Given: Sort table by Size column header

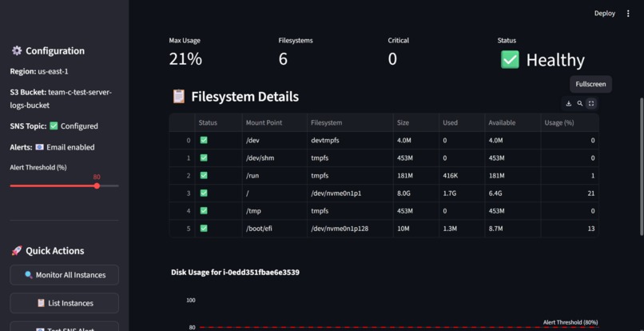Looking at the screenshot, I should pyautogui.click(x=415, y=122).
